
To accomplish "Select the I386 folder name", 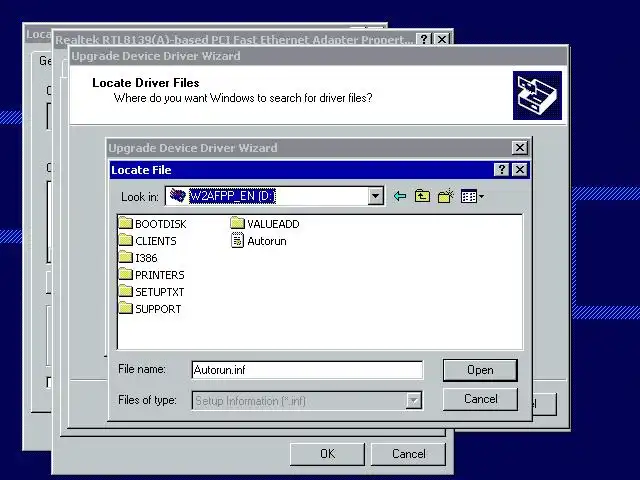I will (146, 258).
